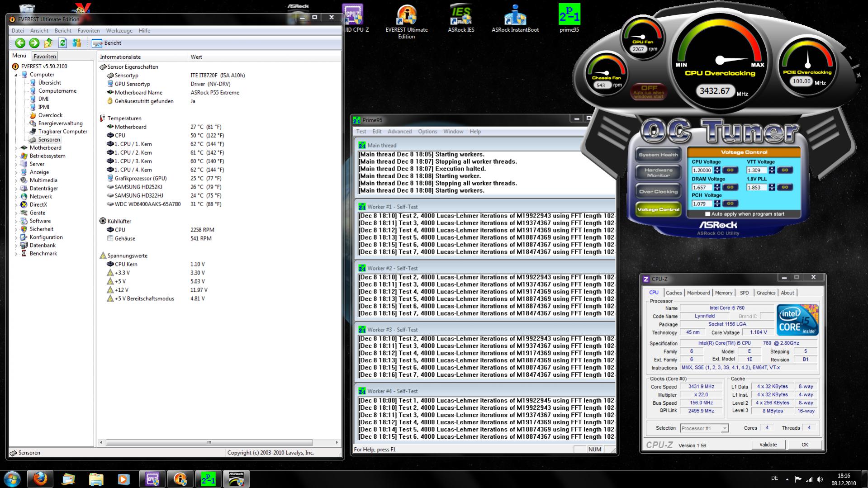Open the prime95 desktop shortcut
The height and width of the screenshot is (488, 868).
[x=569, y=19]
